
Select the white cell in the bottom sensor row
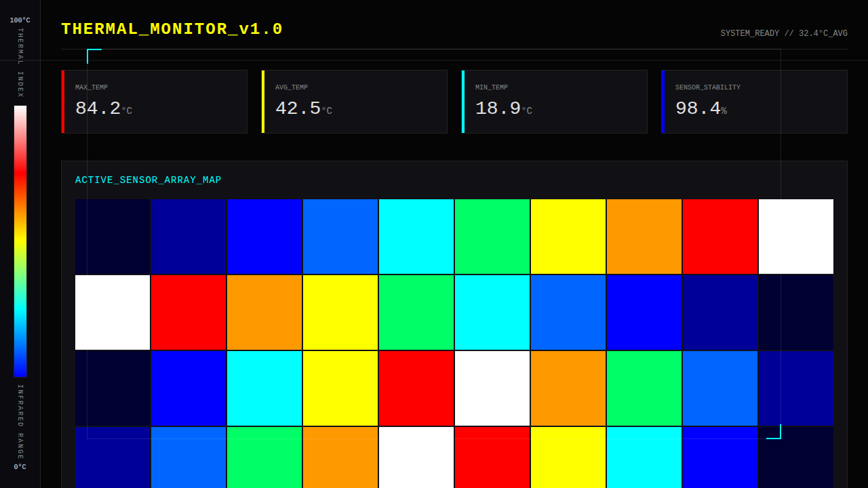pyautogui.click(x=416, y=457)
